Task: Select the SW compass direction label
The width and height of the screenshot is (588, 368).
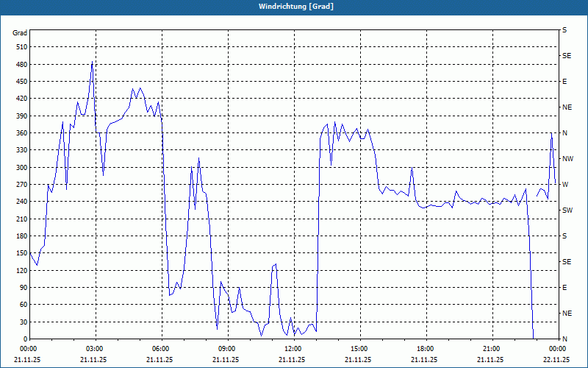Action: [x=567, y=210]
